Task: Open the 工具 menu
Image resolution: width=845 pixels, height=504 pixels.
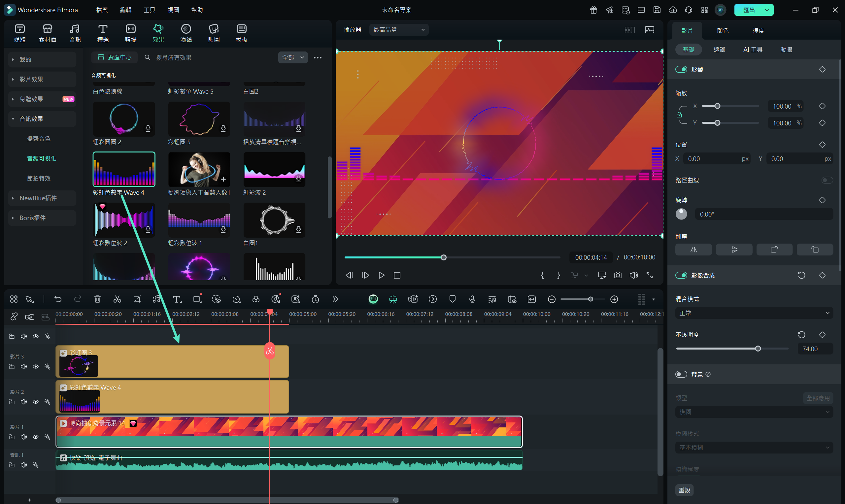Action: coord(150,10)
